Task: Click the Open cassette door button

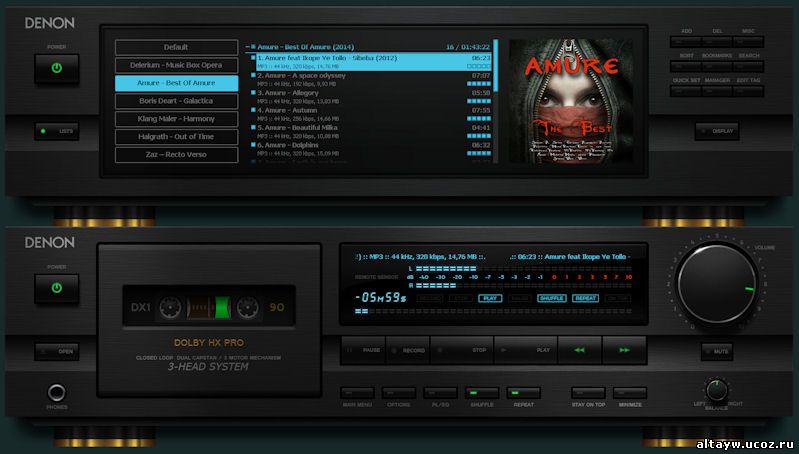Action: (x=57, y=351)
